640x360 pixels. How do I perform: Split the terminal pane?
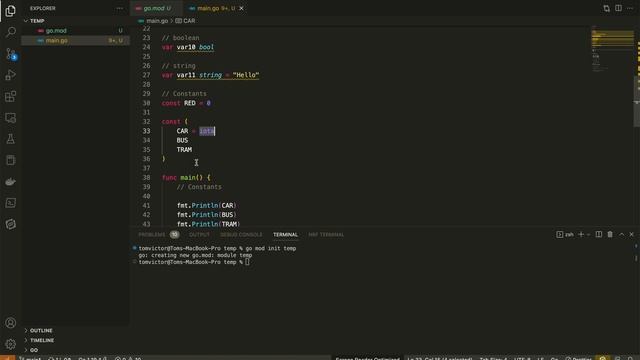(598, 234)
